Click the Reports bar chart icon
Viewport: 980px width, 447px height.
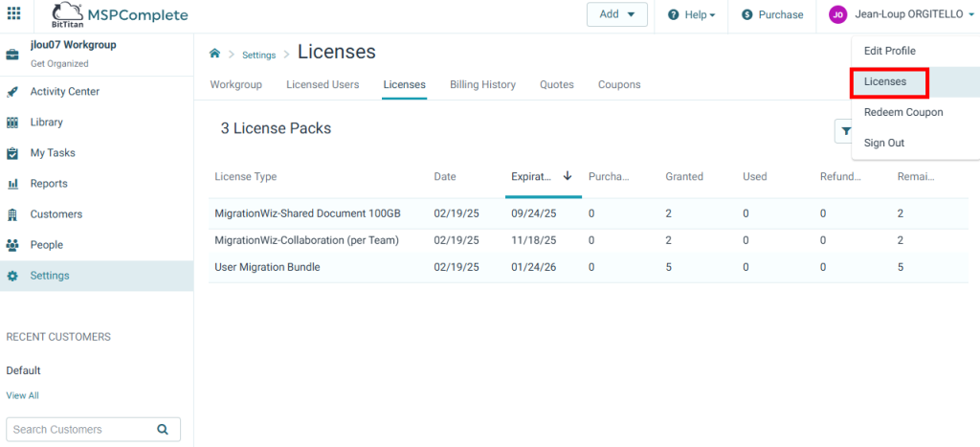point(12,184)
